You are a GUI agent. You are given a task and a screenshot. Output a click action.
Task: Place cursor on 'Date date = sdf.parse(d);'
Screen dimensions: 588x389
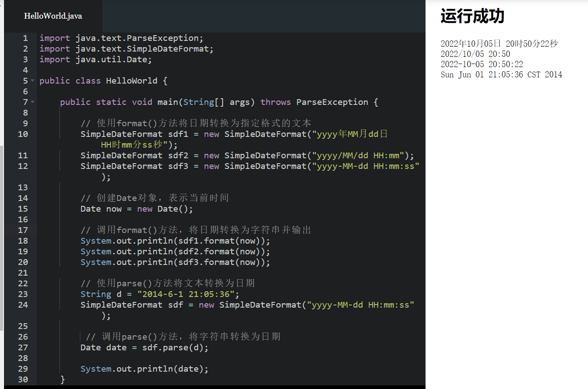click(x=144, y=348)
